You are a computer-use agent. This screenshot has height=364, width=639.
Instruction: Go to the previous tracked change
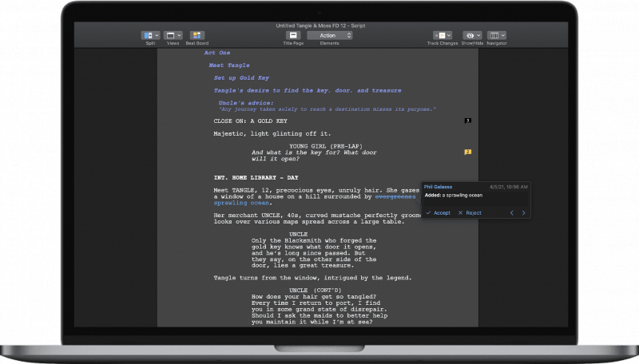(512, 213)
